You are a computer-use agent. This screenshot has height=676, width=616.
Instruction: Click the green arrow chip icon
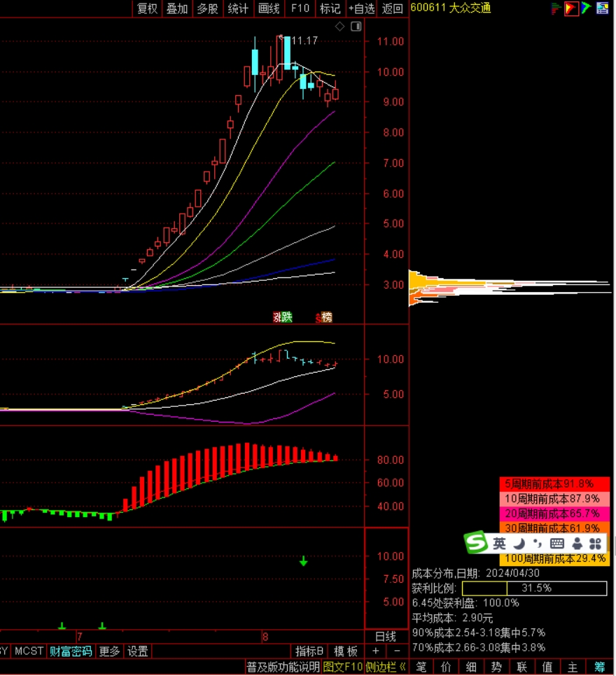(586, 8)
